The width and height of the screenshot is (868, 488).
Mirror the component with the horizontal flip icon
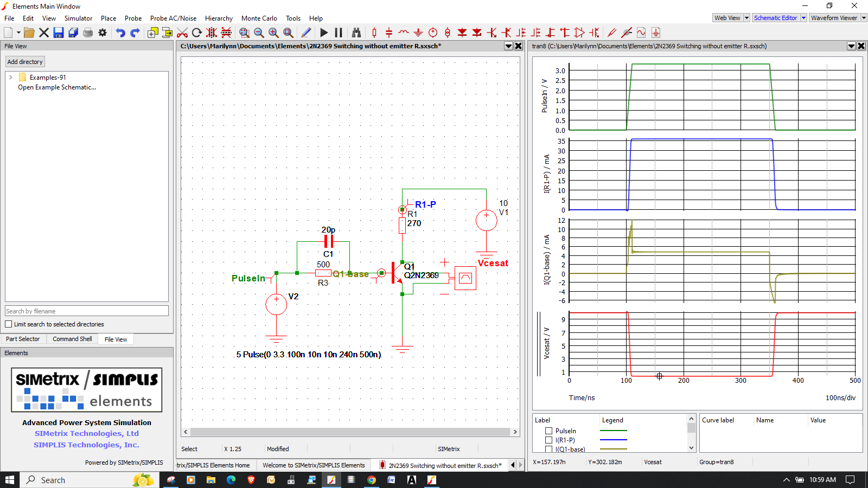(x=212, y=33)
